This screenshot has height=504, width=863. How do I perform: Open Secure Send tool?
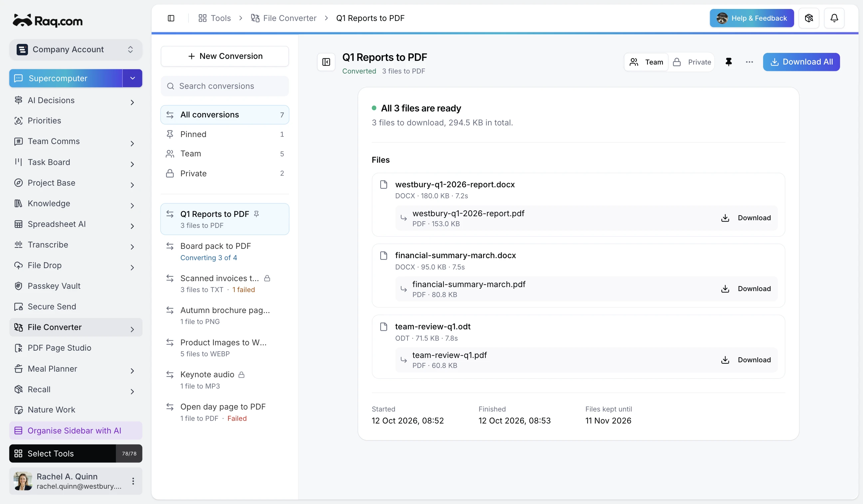pos(76,307)
